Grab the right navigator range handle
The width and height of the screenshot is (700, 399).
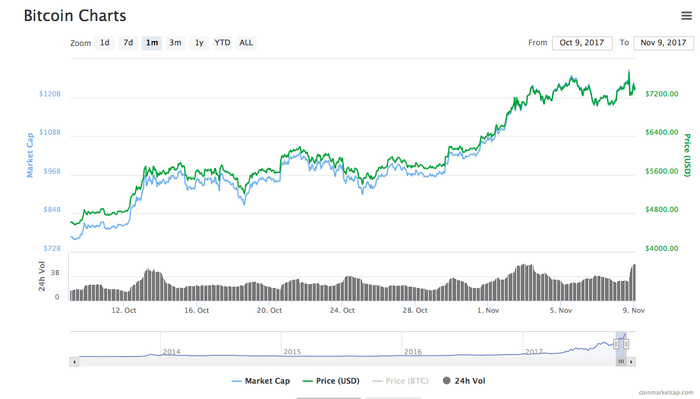[626, 344]
